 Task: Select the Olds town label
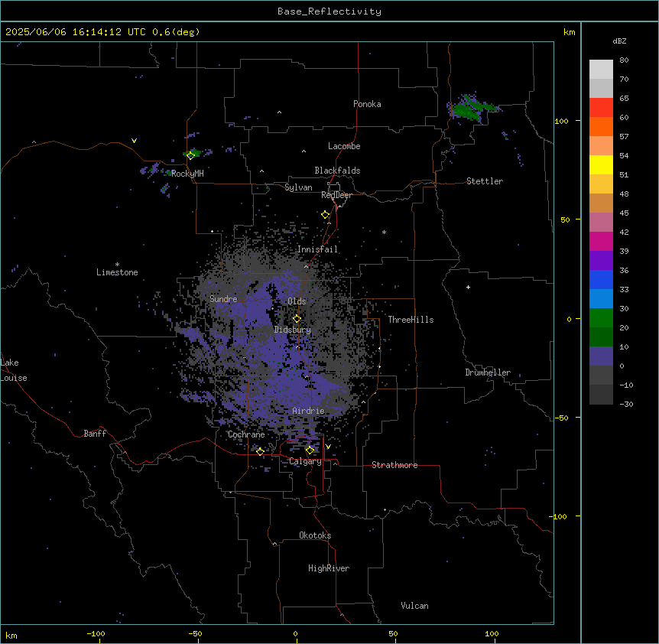[x=297, y=301]
